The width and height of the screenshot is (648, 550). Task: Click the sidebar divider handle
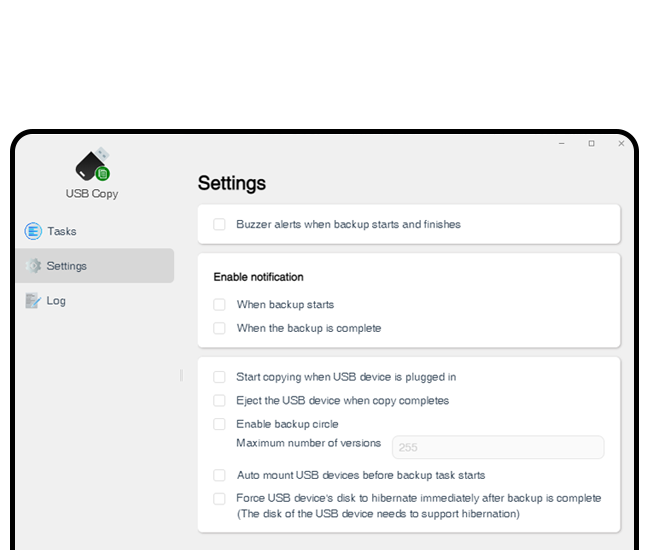(181, 375)
